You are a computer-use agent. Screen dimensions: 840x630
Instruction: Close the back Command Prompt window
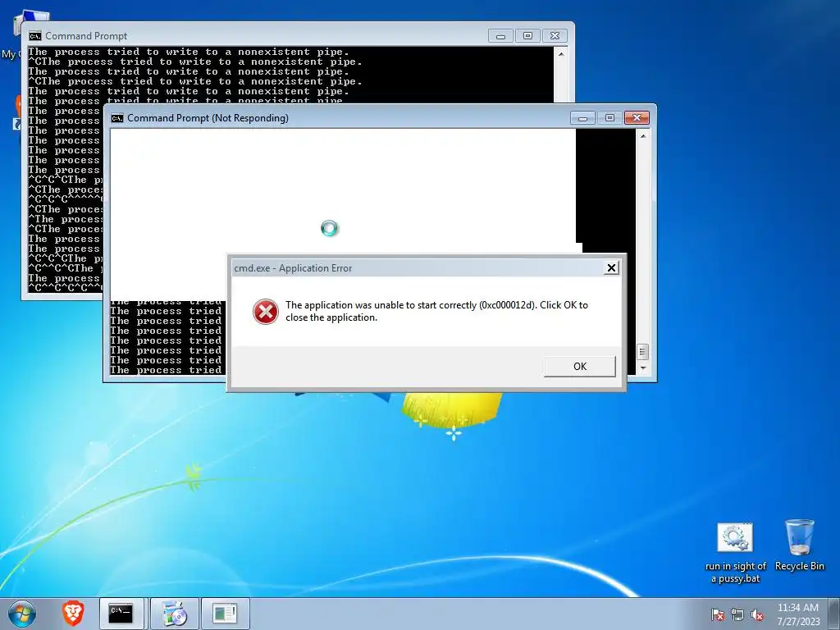(x=555, y=35)
